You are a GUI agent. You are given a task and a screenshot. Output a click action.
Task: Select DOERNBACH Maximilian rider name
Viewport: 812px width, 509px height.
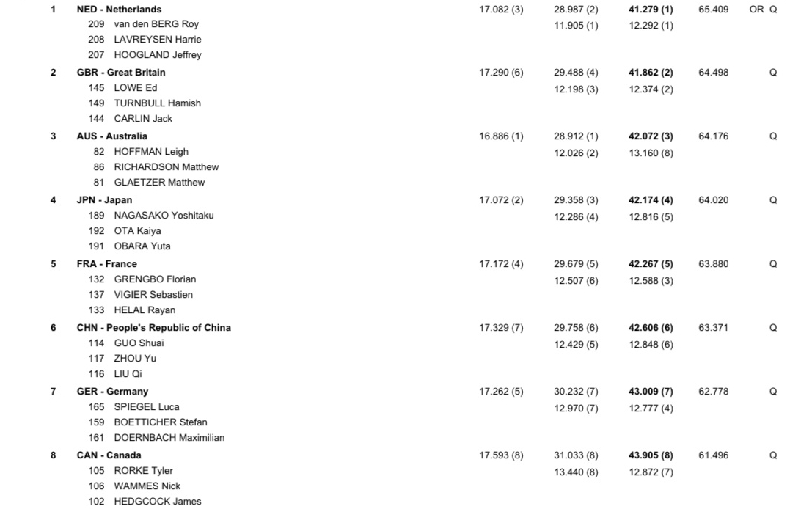pos(169,438)
